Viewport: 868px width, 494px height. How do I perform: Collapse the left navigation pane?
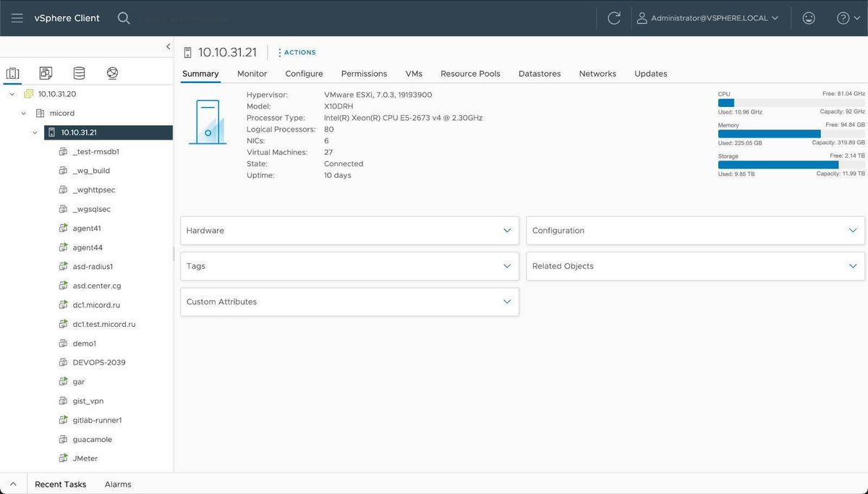click(168, 46)
